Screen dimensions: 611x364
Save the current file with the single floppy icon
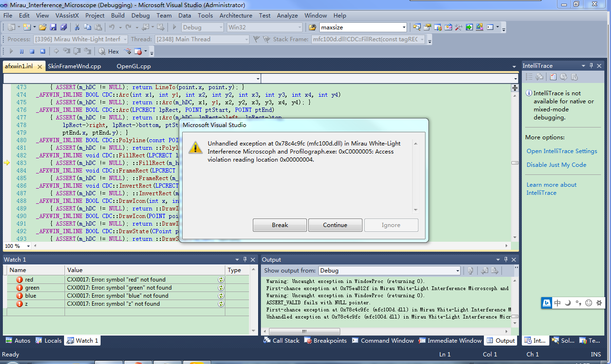click(x=53, y=27)
